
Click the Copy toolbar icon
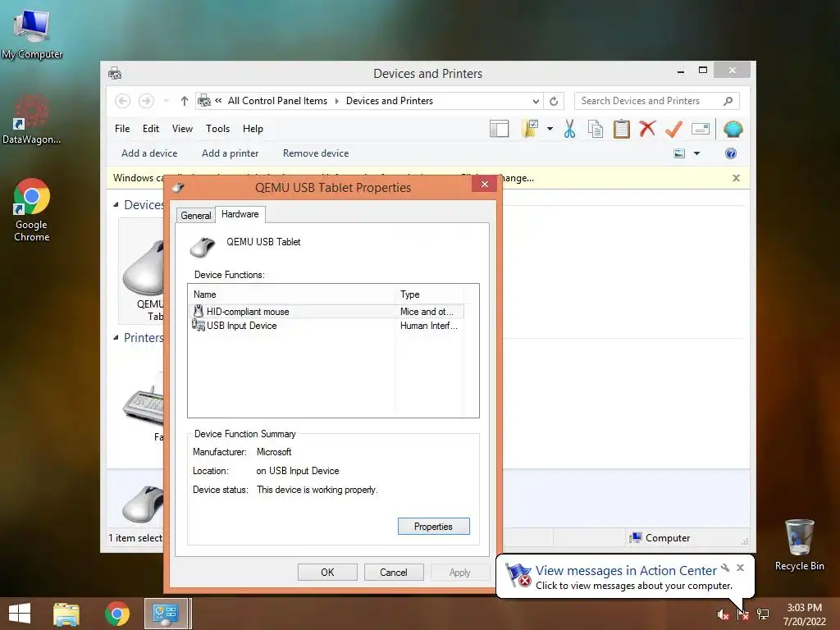click(596, 129)
